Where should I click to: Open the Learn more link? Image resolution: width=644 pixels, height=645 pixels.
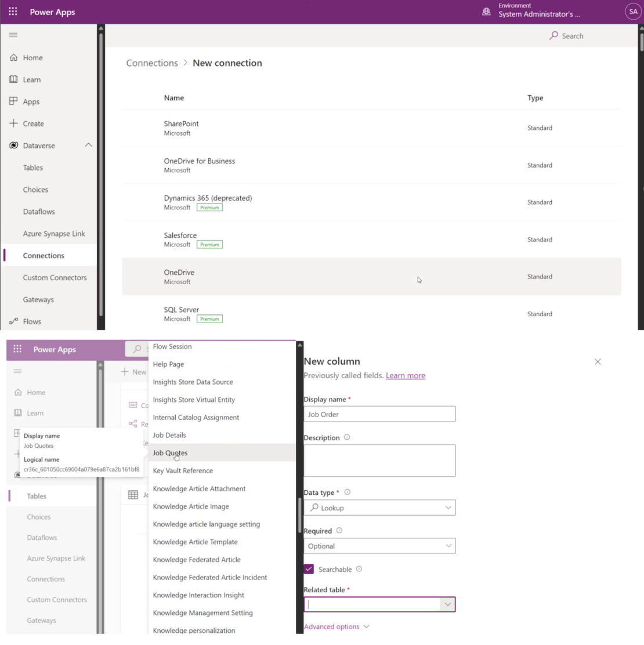tap(406, 375)
